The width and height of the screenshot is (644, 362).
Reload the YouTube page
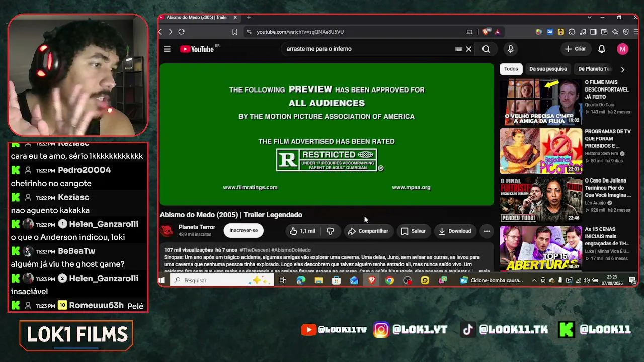pyautogui.click(x=182, y=32)
